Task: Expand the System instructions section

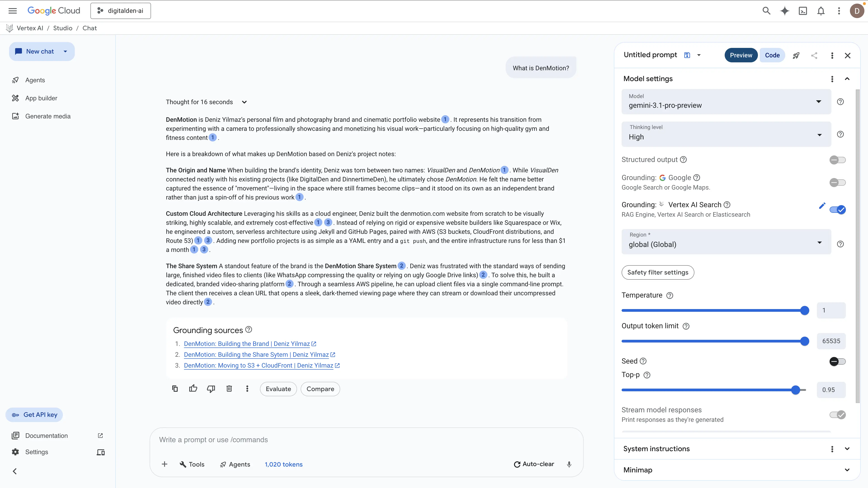Action: pyautogui.click(x=847, y=449)
